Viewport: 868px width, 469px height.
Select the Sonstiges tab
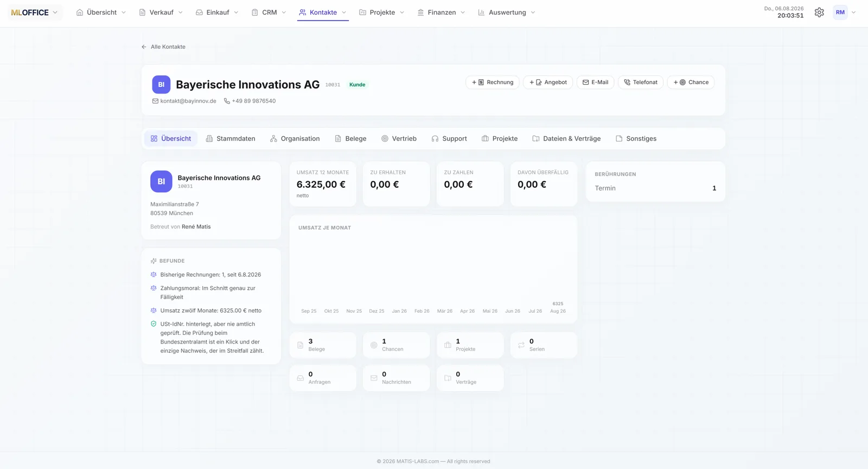[636, 139]
